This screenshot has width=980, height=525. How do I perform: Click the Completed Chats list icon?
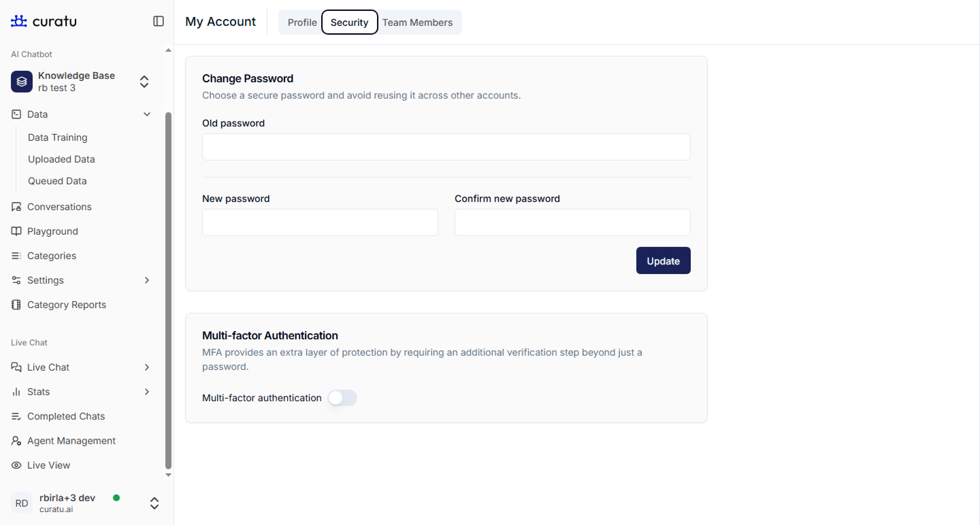16,416
